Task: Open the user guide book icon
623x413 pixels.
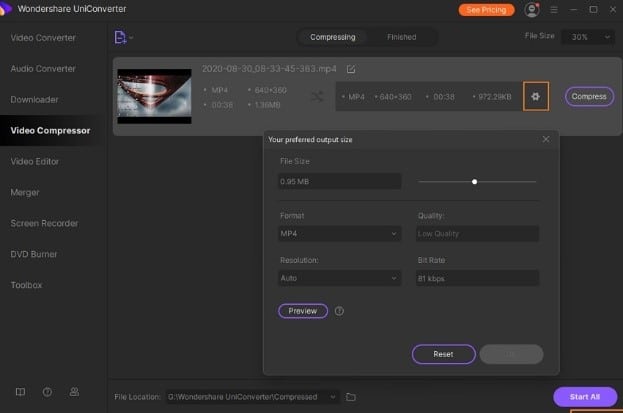Action: [x=21, y=391]
